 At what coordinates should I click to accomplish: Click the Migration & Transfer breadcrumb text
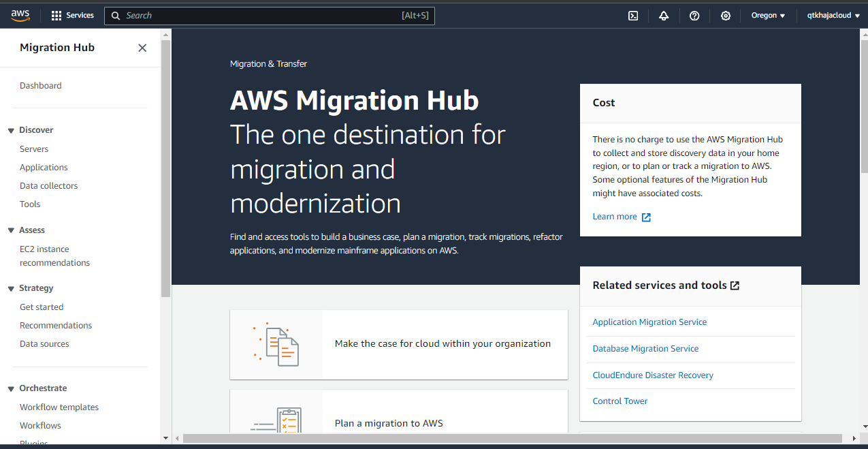point(268,64)
